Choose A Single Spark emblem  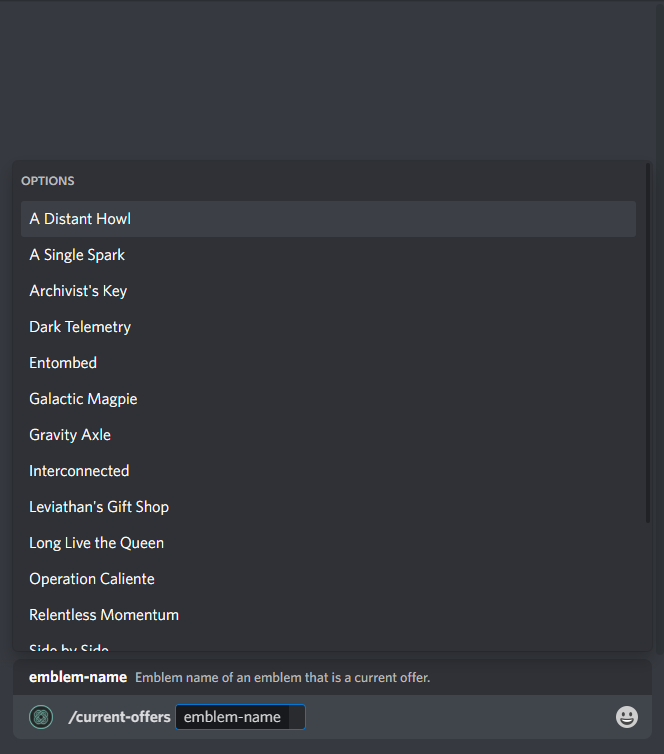[x=328, y=255]
